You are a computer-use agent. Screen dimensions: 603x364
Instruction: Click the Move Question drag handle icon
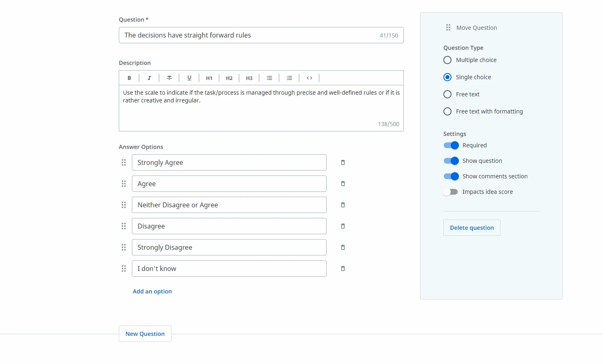tap(448, 27)
